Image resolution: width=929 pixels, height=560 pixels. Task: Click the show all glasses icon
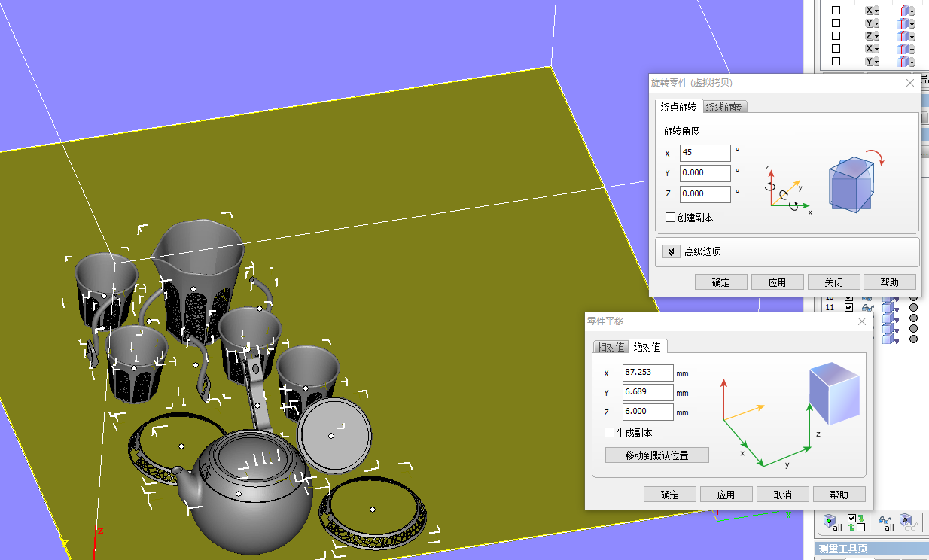click(x=888, y=522)
